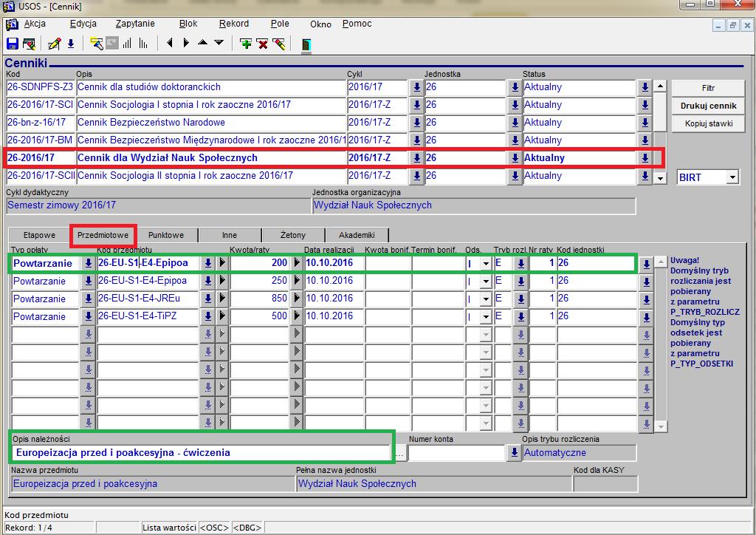Open Cykl list for Cennik dla studiów doktoranckich
Image resolution: width=756 pixels, height=535 pixels.
pos(416,87)
